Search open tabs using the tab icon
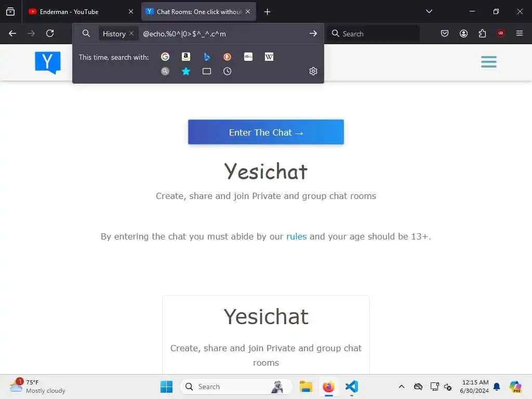 point(207,71)
